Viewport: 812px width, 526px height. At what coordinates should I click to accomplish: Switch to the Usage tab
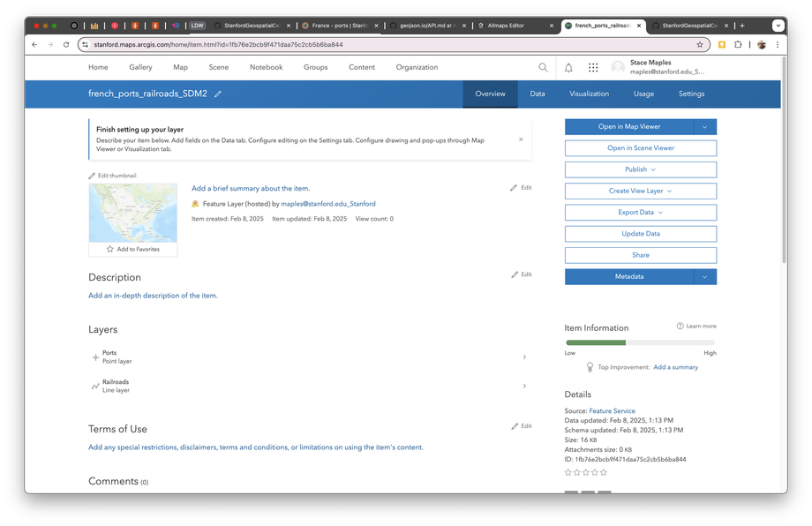click(x=643, y=94)
